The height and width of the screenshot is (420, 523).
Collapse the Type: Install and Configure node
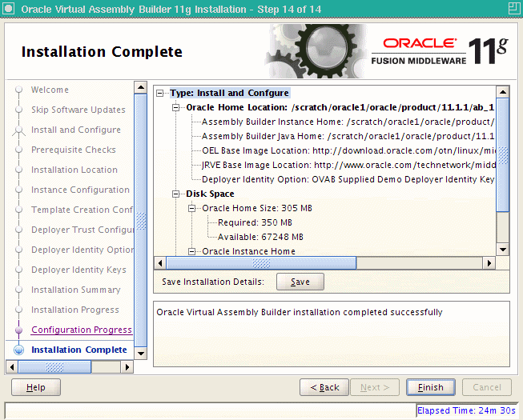click(160, 93)
